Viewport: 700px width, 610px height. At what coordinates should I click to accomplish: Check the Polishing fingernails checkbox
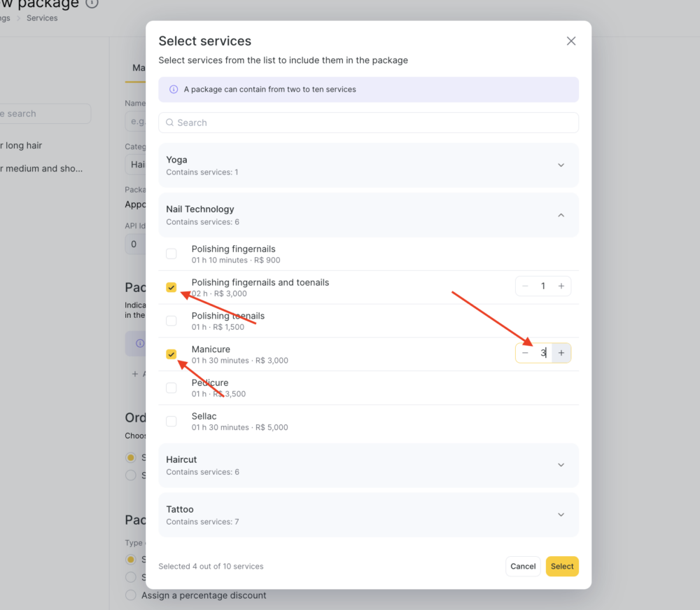(x=171, y=254)
